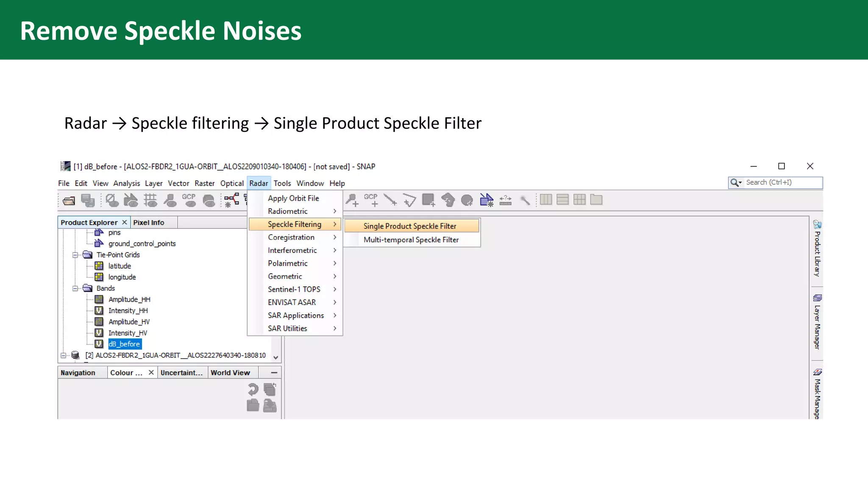The height and width of the screenshot is (488, 868).
Task: Select the pin placing tool icon
Action: (x=352, y=200)
